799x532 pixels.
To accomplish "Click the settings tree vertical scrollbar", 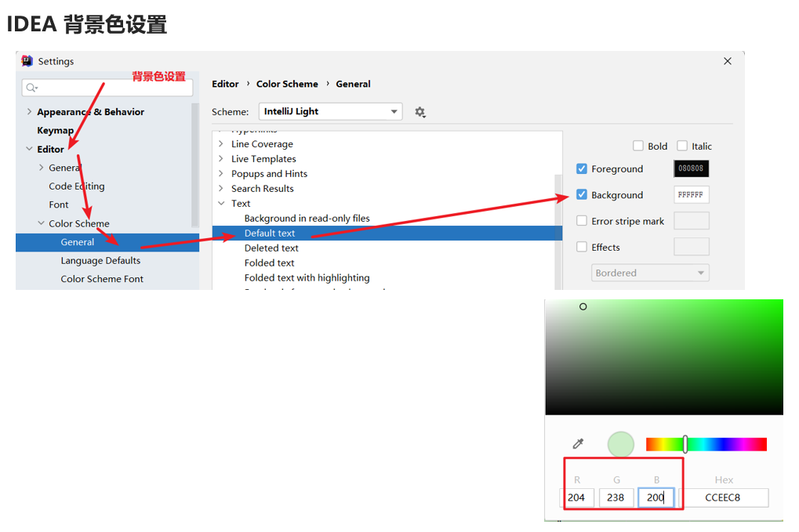I will [194, 165].
